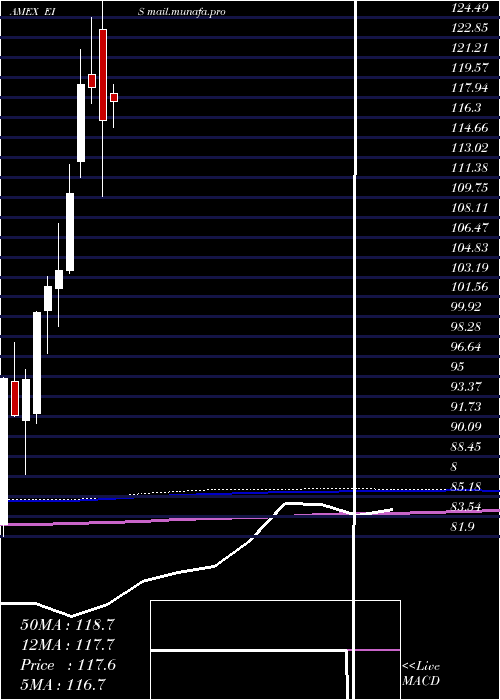Click the 85.18 price axis label

(467, 486)
